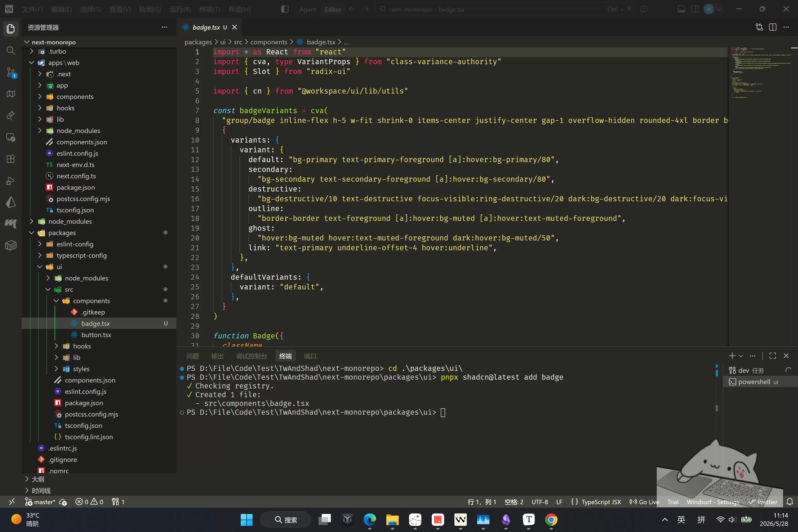This screenshot has width=798, height=532.
Task: Toggle the primary sidebar visibility
Action: pos(285,9)
